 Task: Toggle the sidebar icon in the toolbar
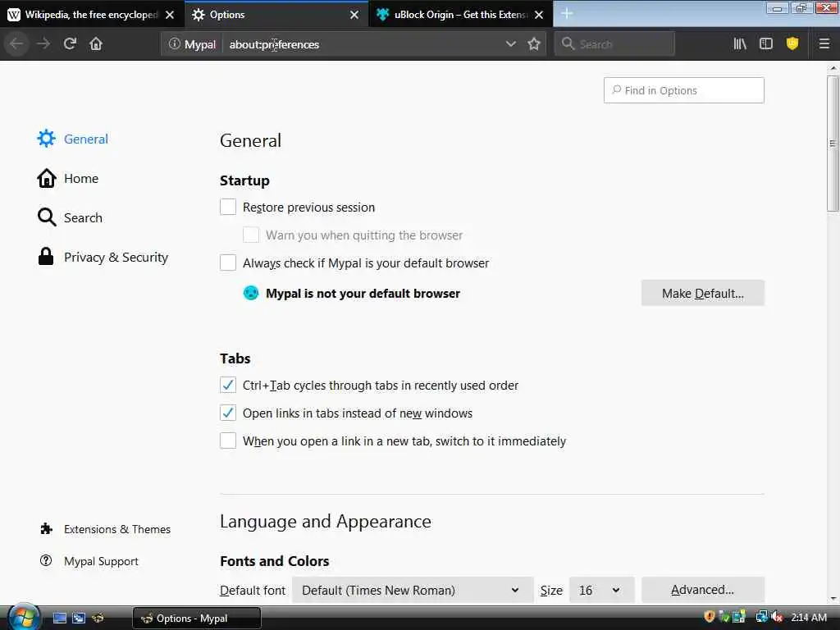(766, 44)
